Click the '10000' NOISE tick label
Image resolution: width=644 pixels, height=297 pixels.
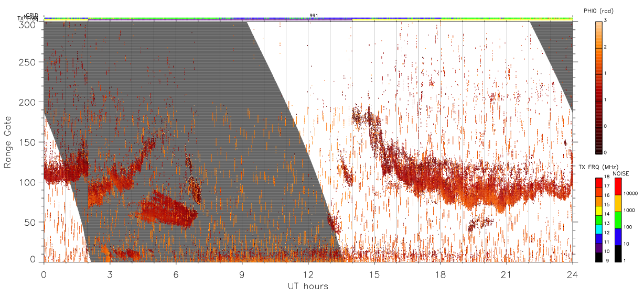631,193
